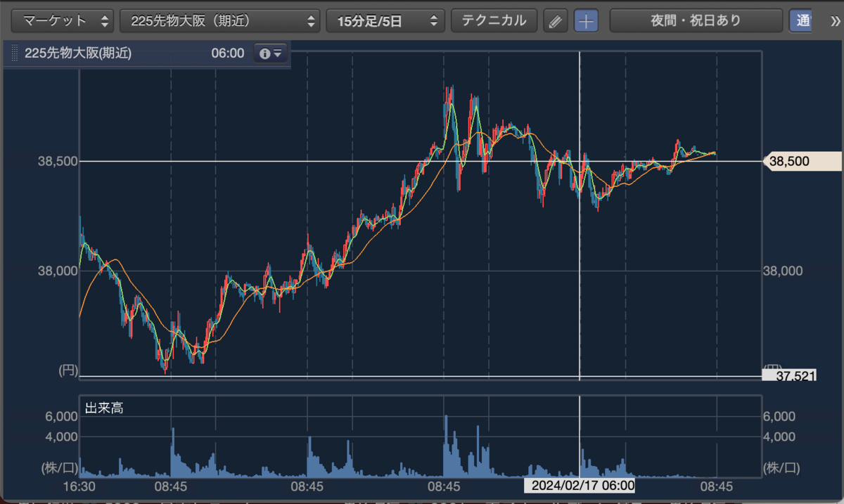This screenshot has width=844, height=504.
Task: Click the 夜間・祝日あり button
Action: [x=696, y=20]
